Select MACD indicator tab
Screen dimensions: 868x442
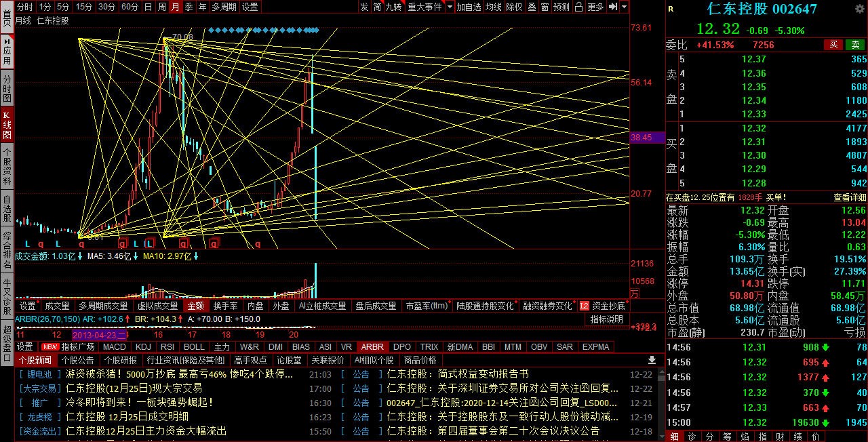115,346
